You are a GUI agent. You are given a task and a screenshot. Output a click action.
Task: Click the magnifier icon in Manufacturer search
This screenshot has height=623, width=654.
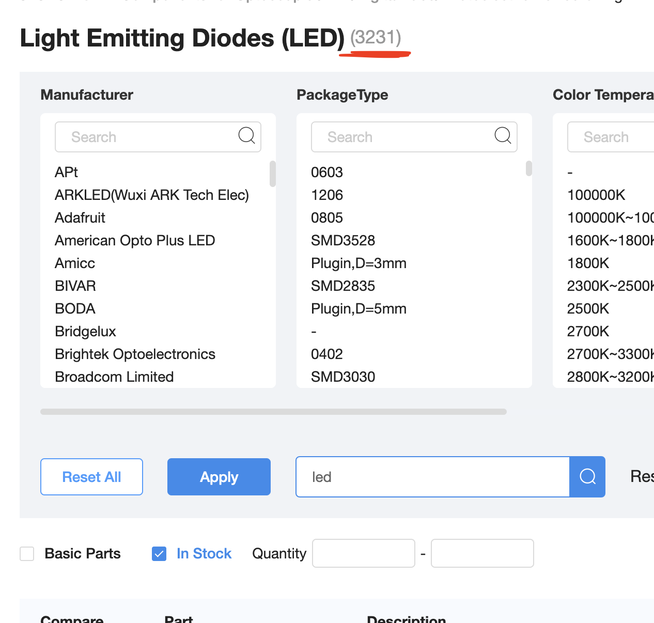[247, 136]
